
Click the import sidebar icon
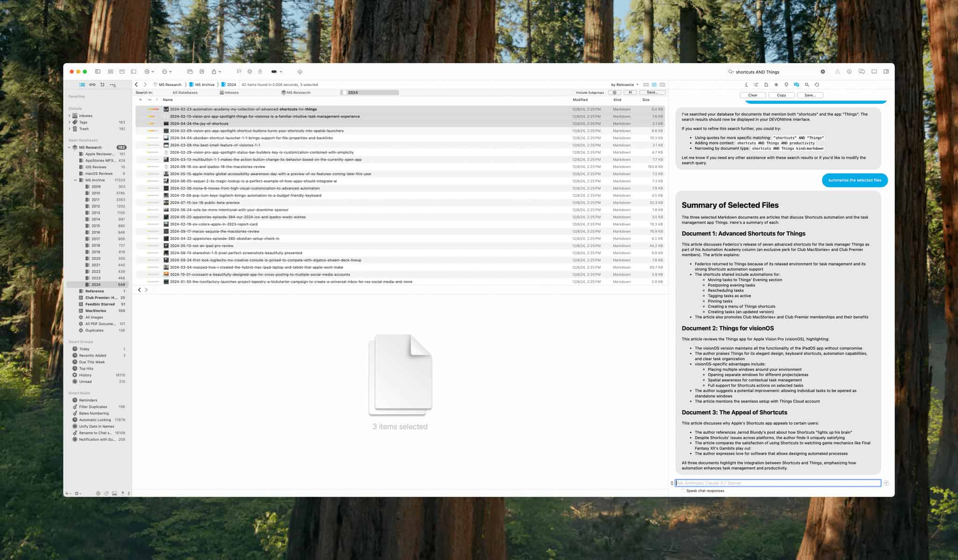point(102,85)
